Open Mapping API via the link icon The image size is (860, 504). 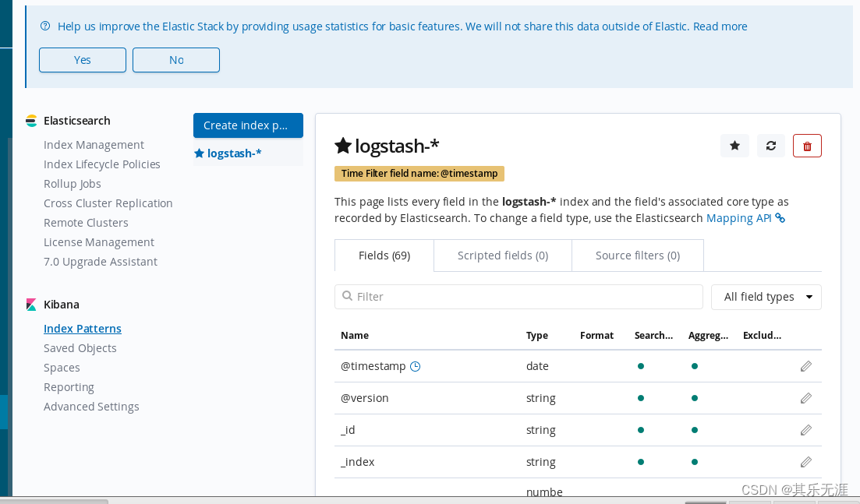pyautogui.click(x=780, y=218)
